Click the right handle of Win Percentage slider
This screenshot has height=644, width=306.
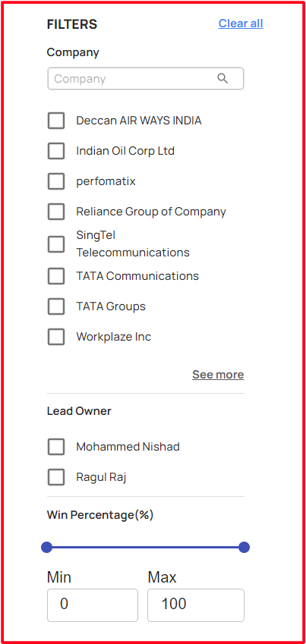[244, 548]
